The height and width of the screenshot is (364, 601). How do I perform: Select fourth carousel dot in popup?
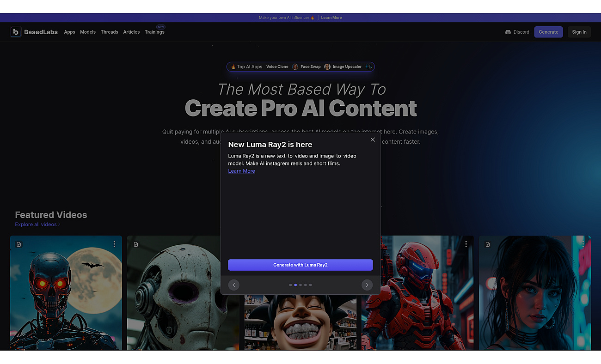tap(306, 285)
